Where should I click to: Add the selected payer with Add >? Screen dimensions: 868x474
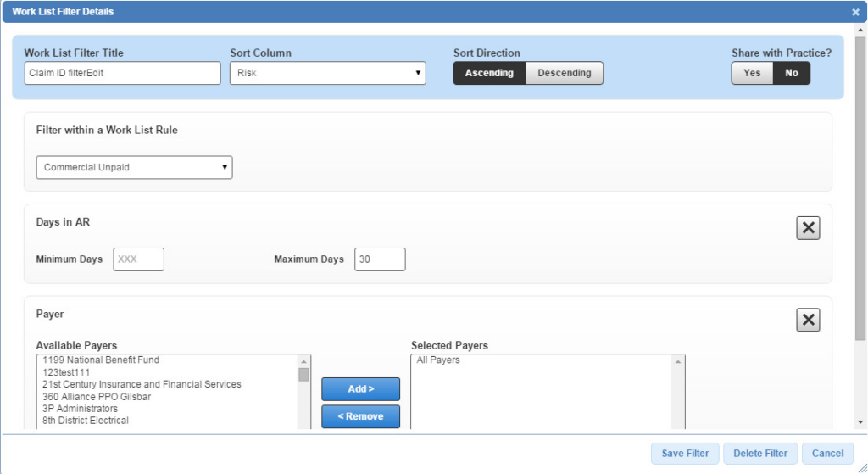tap(361, 389)
